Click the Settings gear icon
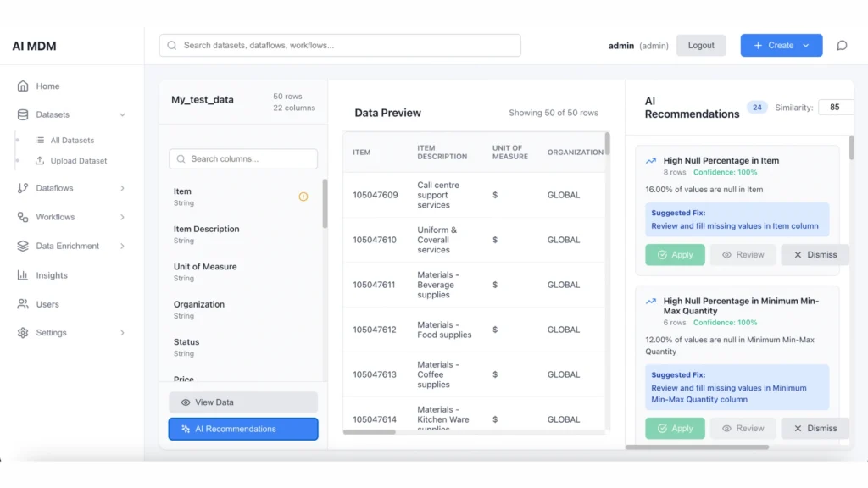Image resolution: width=868 pixels, height=488 pixels. tap(23, 333)
